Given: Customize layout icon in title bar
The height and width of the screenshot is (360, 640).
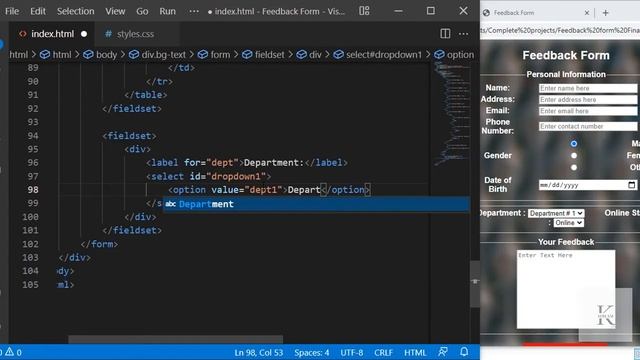Looking at the screenshot, I should pyautogui.click(x=364, y=11).
